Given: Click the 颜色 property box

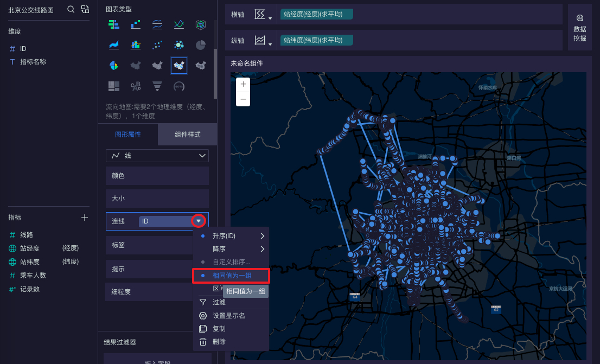Looking at the screenshot, I should [157, 176].
